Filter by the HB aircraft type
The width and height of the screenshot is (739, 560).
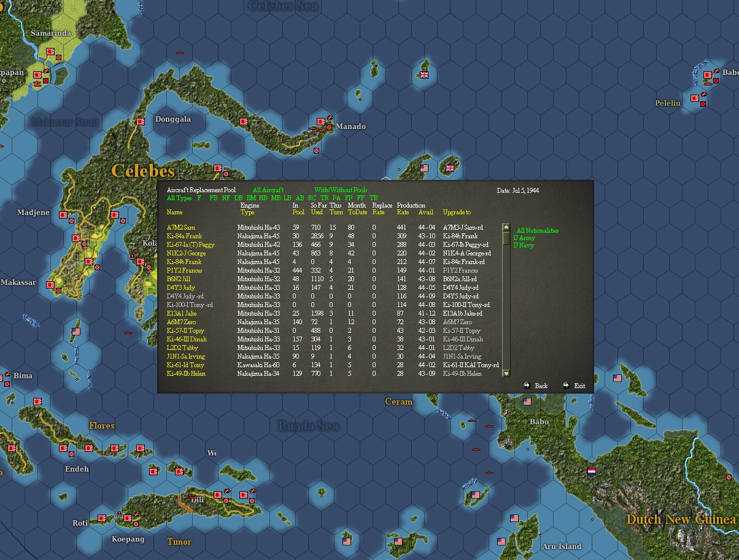(x=263, y=198)
